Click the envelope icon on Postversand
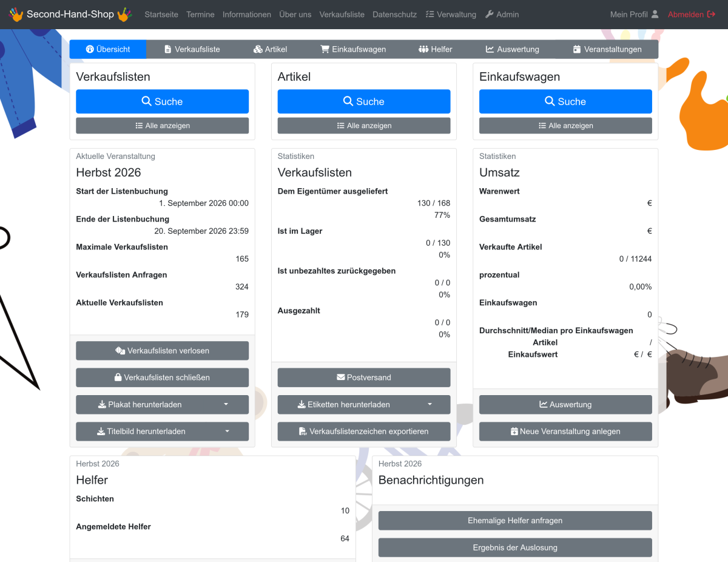 click(341, 377)
